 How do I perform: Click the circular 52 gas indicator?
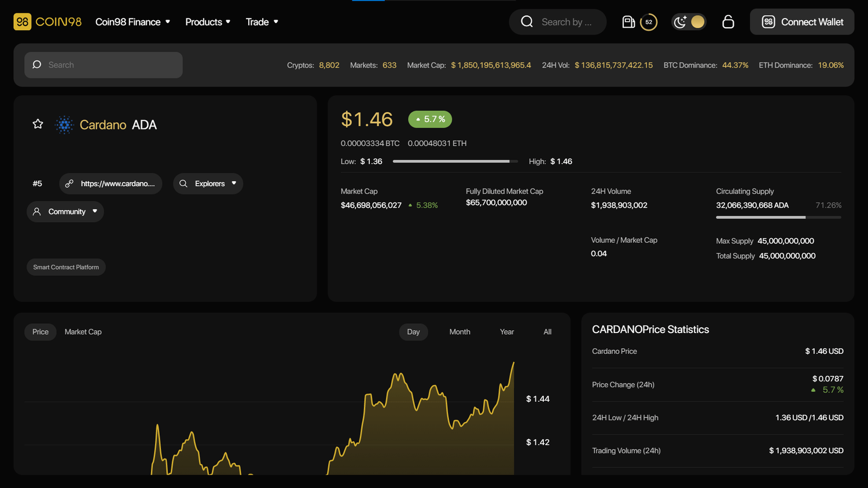(x=649, y=22)
